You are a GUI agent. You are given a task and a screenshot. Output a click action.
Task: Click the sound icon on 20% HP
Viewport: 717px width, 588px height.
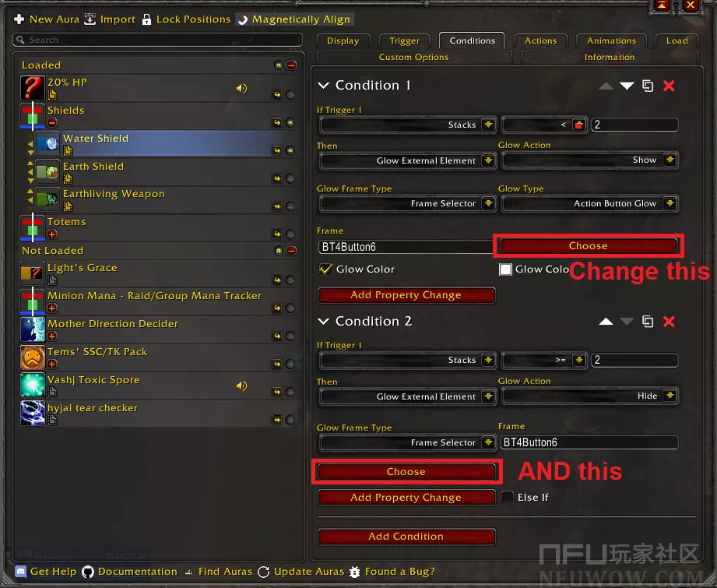pos(241,89)
